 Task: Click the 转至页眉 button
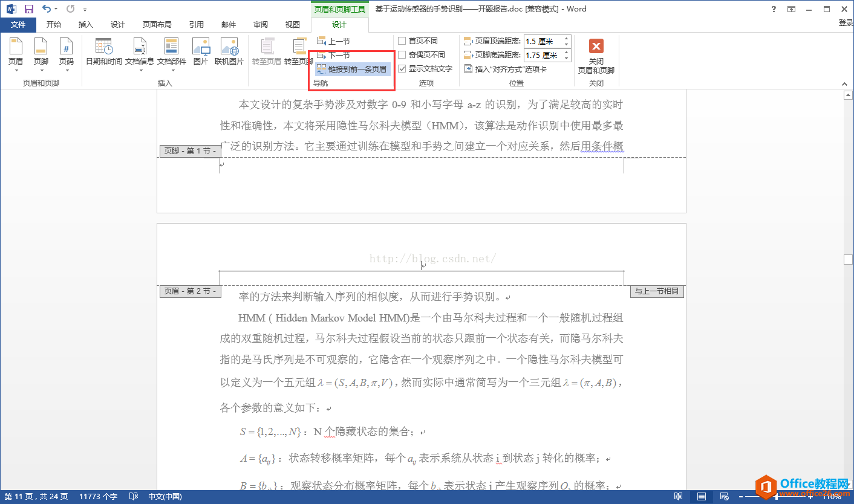pos(267,52)
